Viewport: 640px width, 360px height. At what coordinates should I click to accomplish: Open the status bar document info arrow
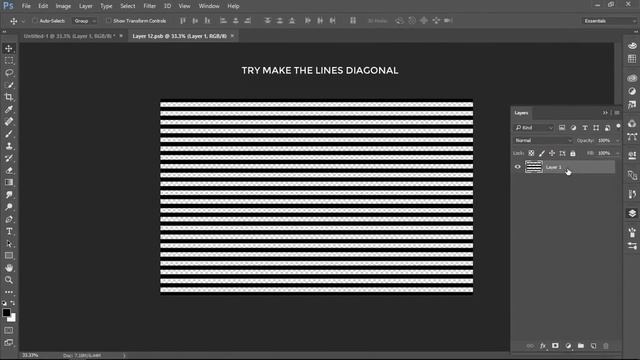[x=124, y=356]
